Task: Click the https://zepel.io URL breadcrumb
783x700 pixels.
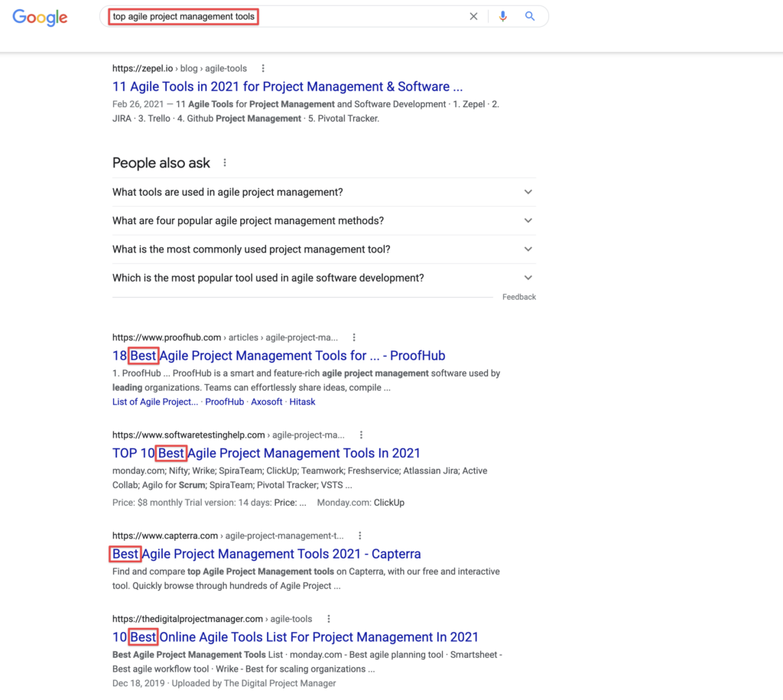Action: [x=180, y=68]
